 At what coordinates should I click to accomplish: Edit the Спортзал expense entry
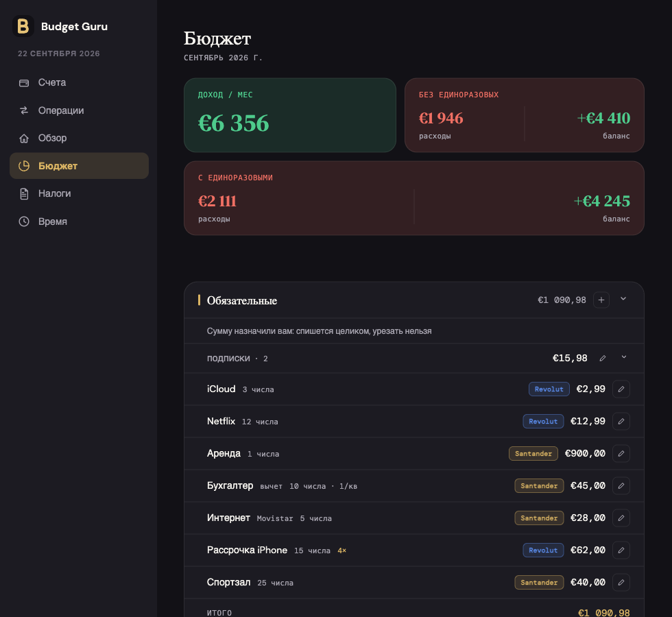(x=621, y=582)
